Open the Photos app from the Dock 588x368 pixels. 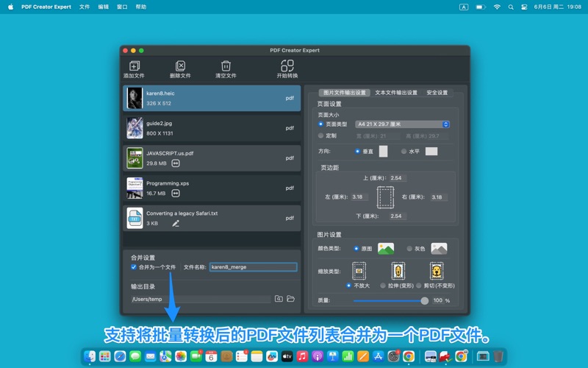click(181, 356)
